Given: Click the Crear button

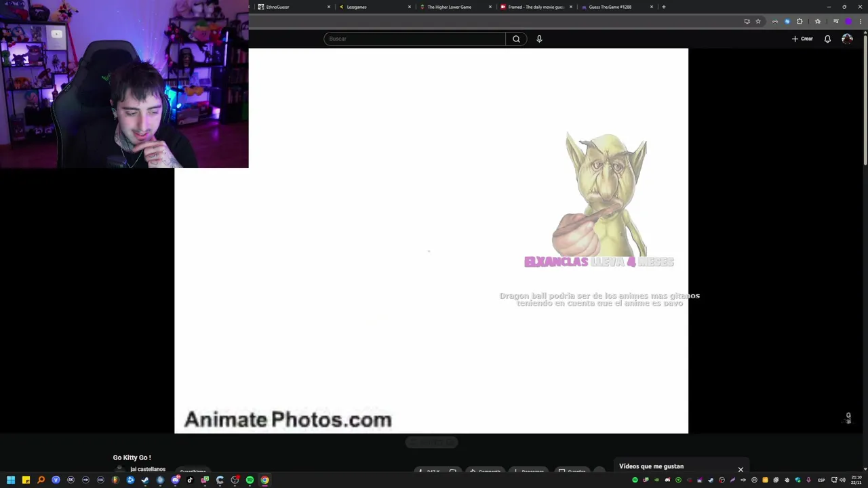Looking at the screenshot, I should point(802,39).
